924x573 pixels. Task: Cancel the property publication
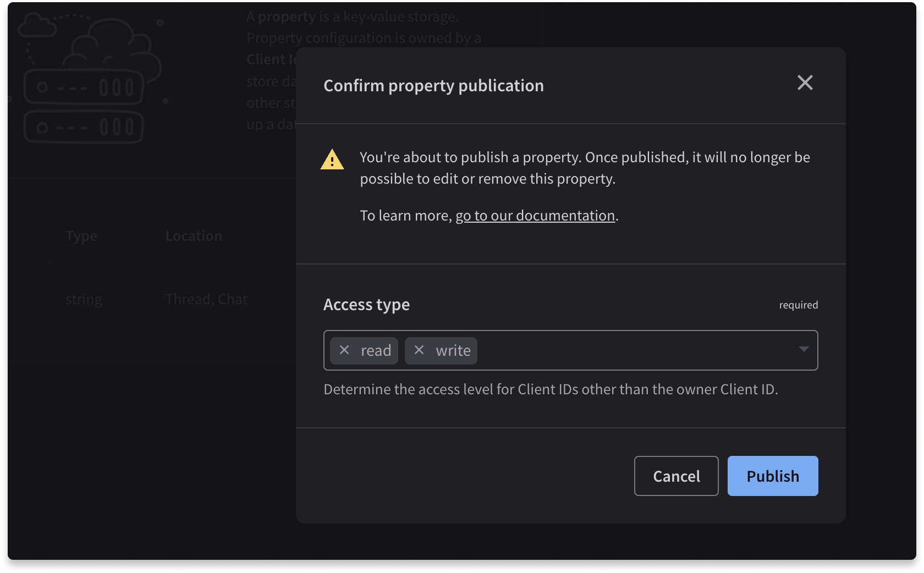coord(676,476)
